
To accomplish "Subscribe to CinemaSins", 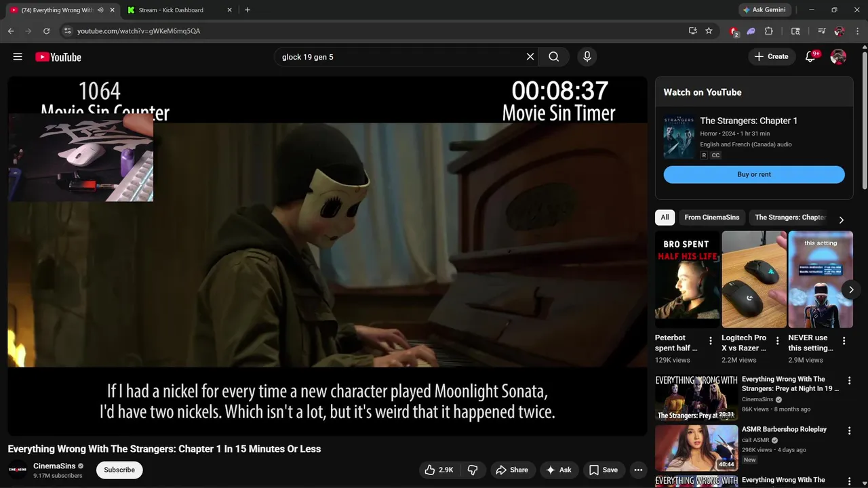I will [119, 470].
